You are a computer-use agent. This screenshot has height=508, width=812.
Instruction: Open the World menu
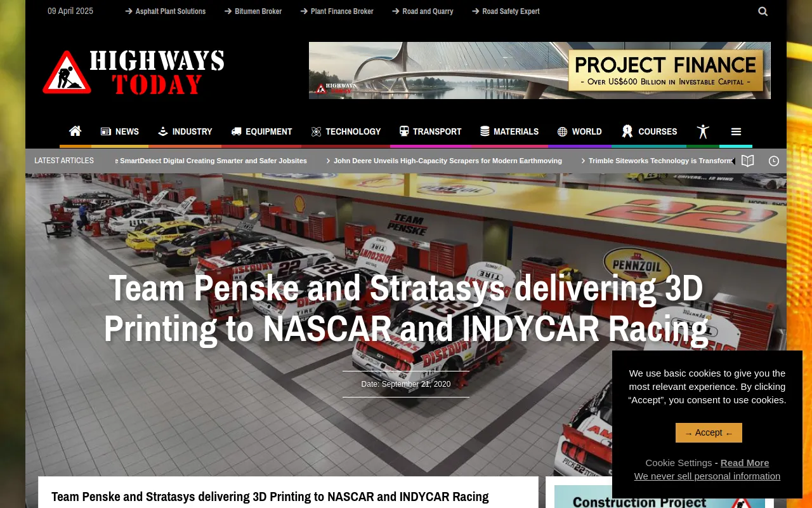(x=580, y=131)
